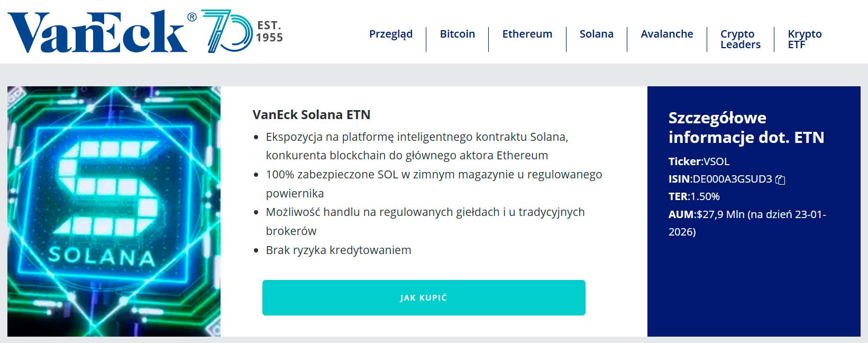Click the Brak ryzyka kredytowaniem bullet point
Screen dimensions: 868x343
tap(338, 250)
